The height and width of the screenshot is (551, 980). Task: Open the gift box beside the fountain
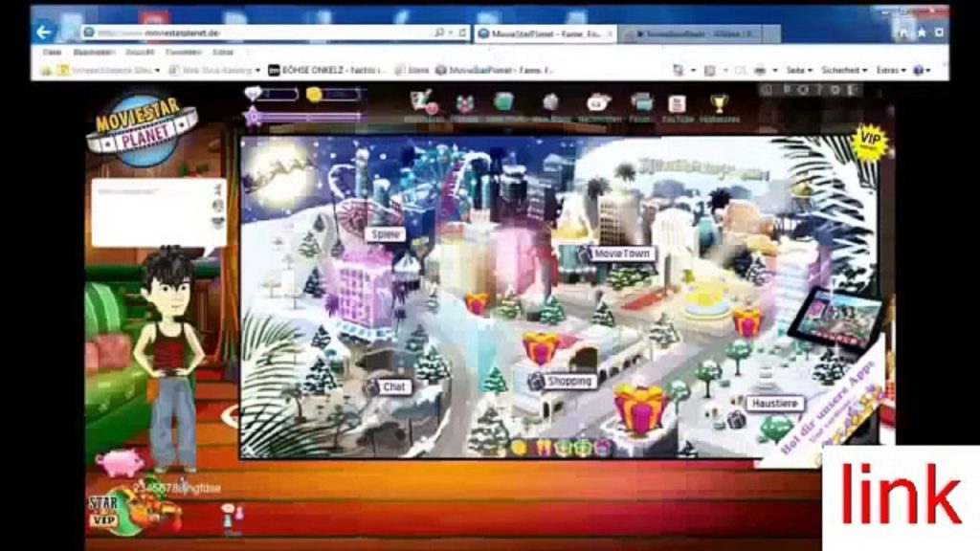(747, 321)
